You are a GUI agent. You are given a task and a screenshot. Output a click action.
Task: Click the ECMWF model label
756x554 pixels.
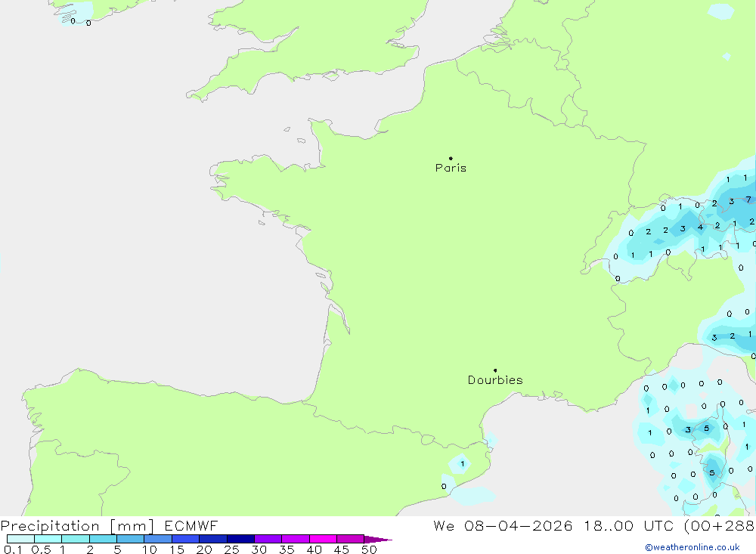[191, 525]
